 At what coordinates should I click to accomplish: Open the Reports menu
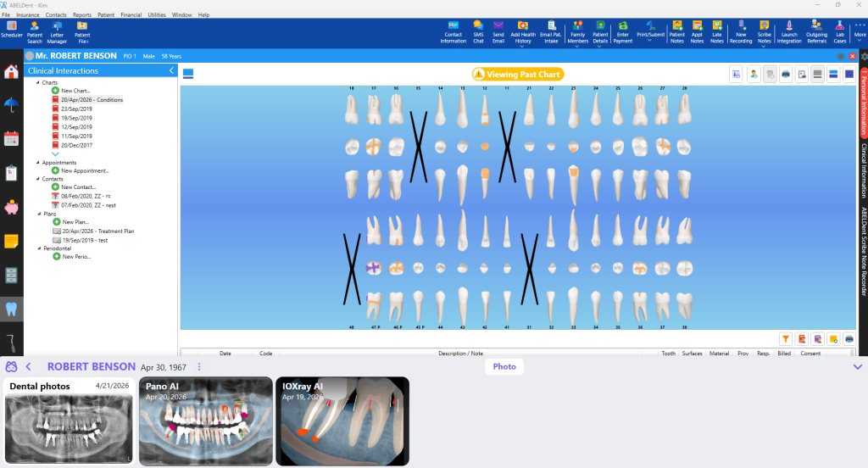pos(82,15)
